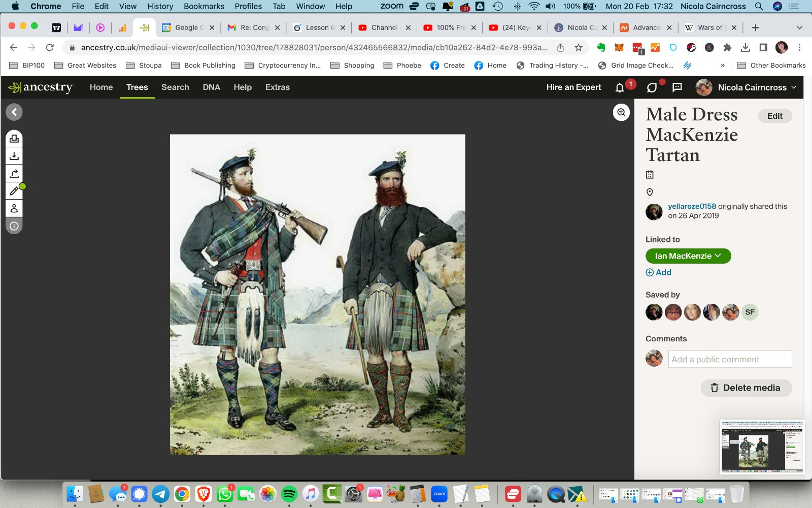Open the Help item in Ancestry navigation
812x508 pixels.
[x=243, y=87]
